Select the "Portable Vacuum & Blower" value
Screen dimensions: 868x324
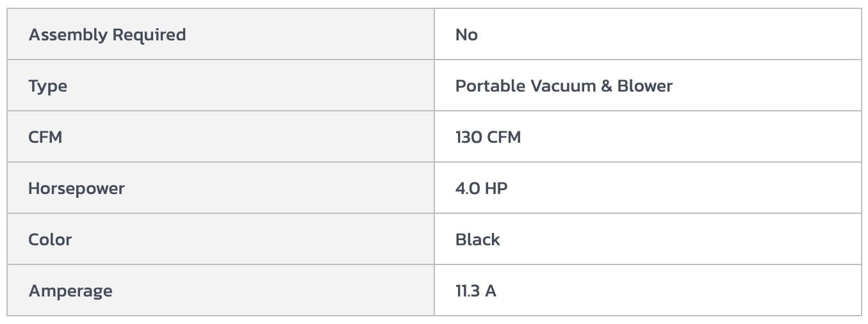point(564,86)
